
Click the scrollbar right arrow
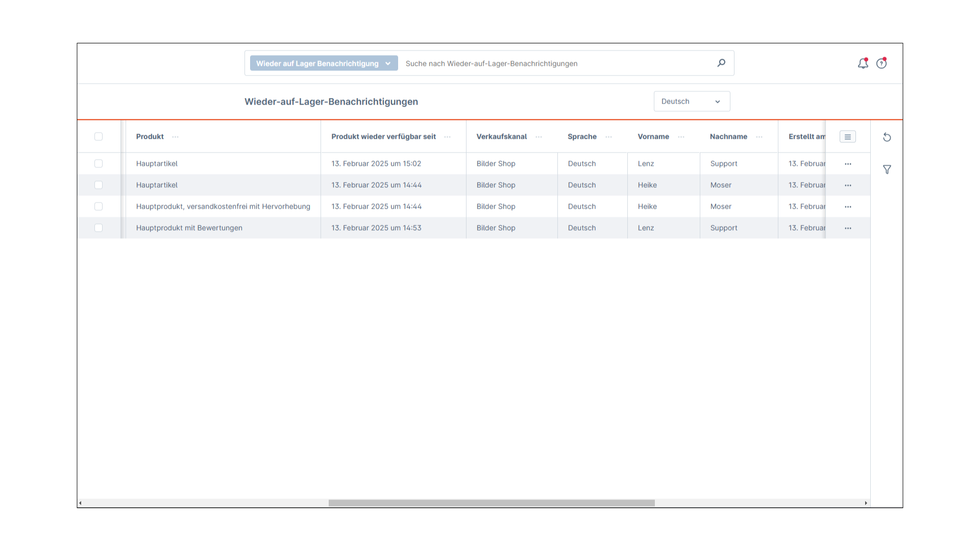click(866, 503)
